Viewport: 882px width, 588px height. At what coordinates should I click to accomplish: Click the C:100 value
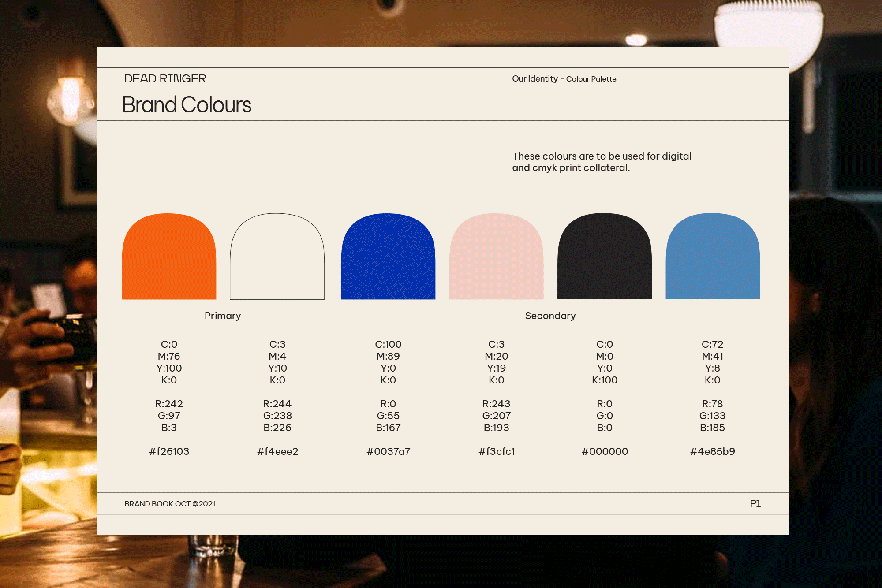tap(388, 344)
